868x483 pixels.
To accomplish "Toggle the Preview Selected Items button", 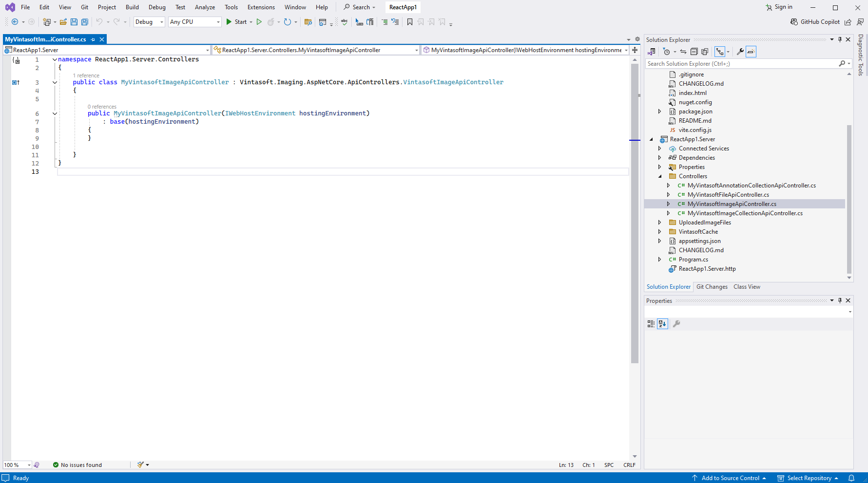I will click(751, 52).
